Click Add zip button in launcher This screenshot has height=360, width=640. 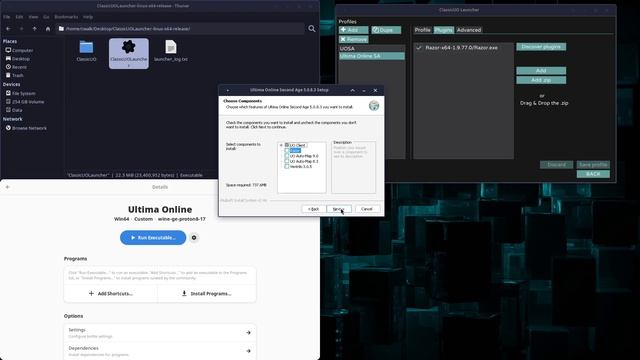pyautogui.click(x=541, y=80)
